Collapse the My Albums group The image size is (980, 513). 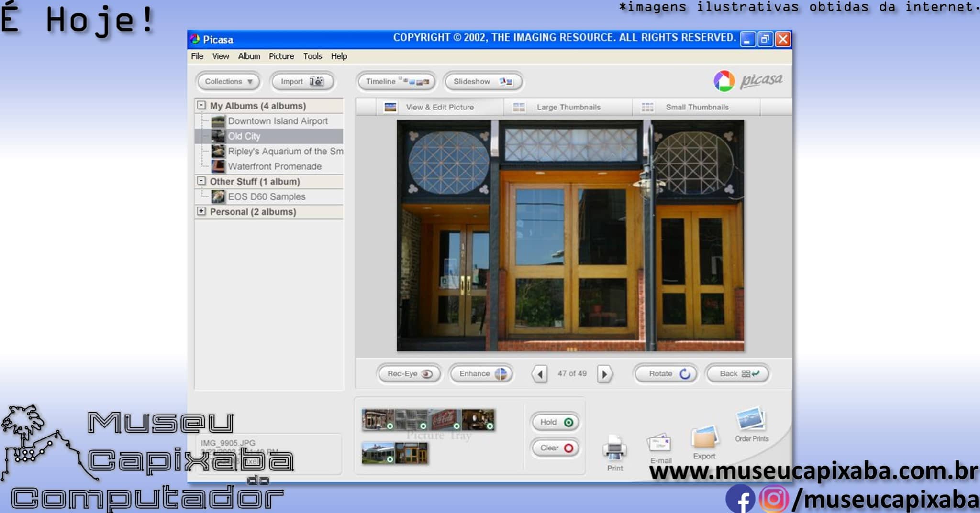point(201,105)
